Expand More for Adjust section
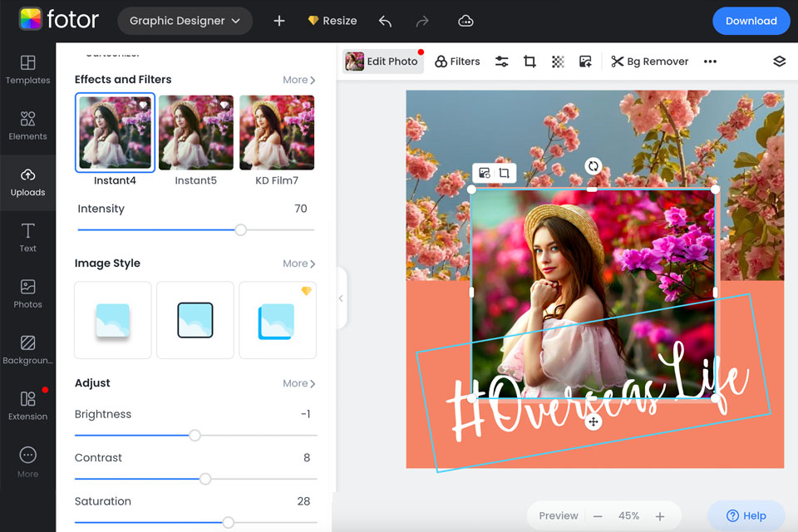Viewport: 798px width, 532px height. 298,383
